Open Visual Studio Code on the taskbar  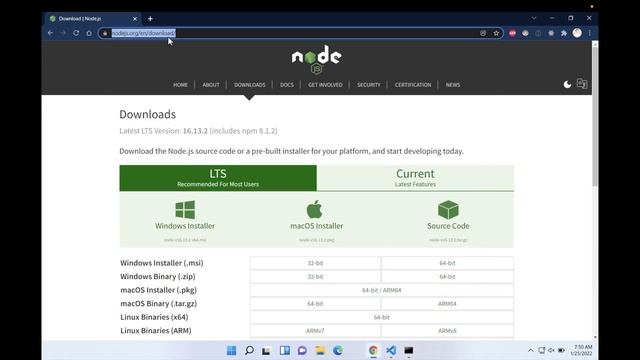[391, 350]
